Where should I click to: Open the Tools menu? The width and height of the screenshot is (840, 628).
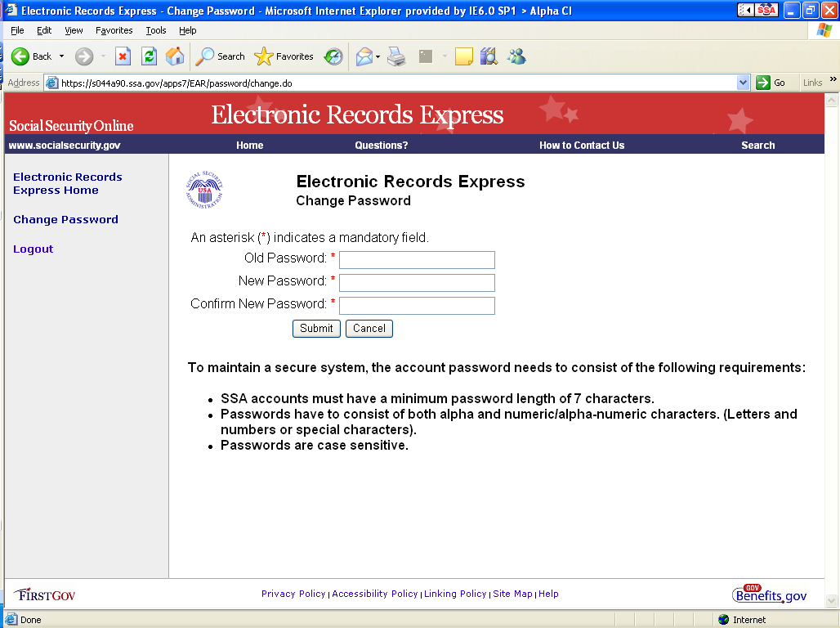point(156,30)
